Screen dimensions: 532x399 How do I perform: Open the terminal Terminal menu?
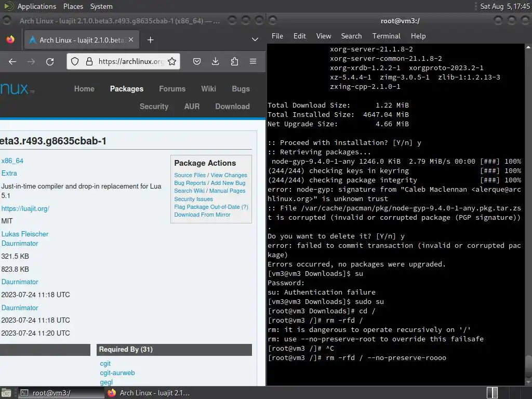coord(386,36)
